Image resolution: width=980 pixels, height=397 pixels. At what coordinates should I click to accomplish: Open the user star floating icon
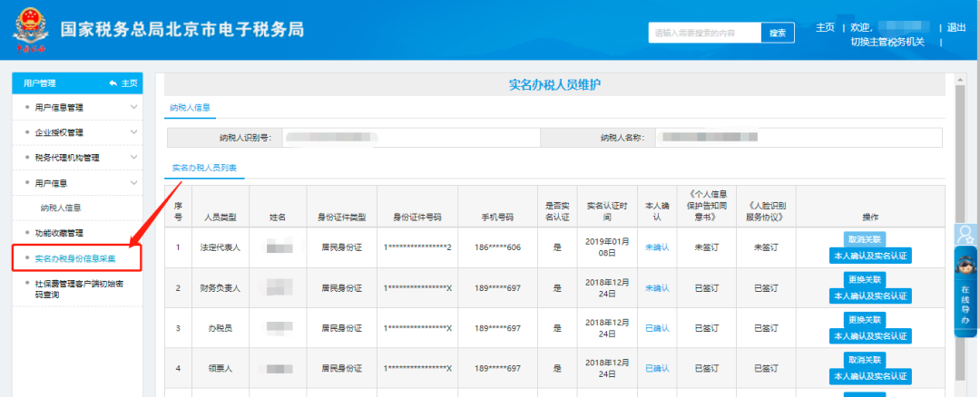point(966,234)
